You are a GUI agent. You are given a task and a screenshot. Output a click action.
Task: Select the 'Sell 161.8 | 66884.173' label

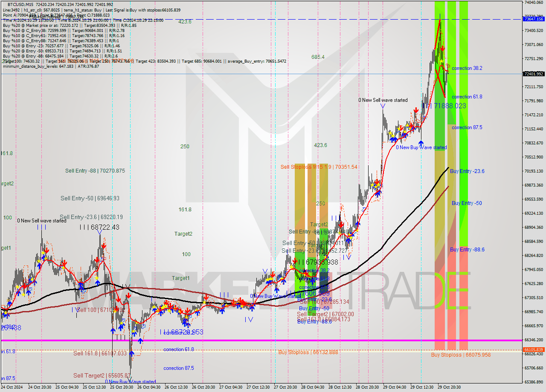tap(323, 319)
